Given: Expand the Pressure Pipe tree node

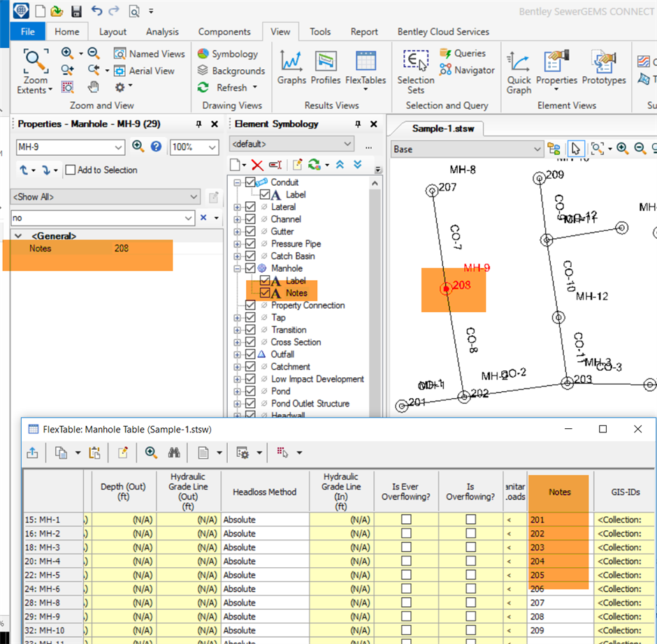Looking at the screenshot, I should pyautogui.click(x=237, y=244).
